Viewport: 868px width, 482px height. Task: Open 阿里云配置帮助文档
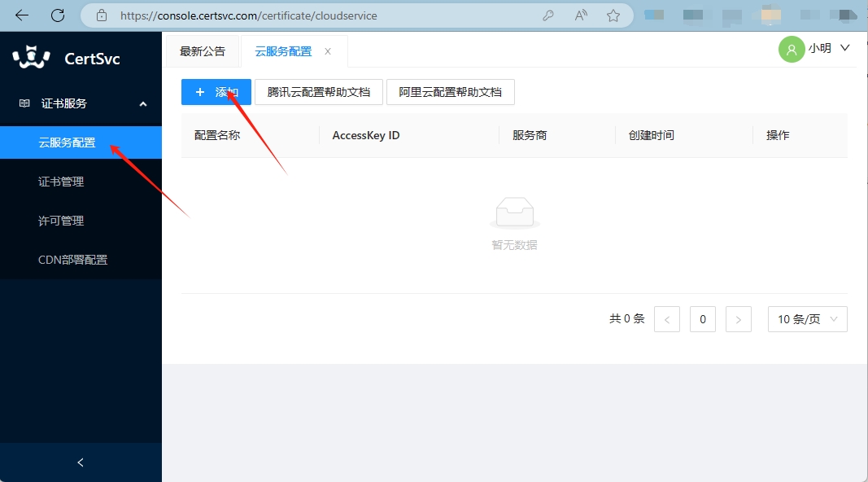(450, 91)
